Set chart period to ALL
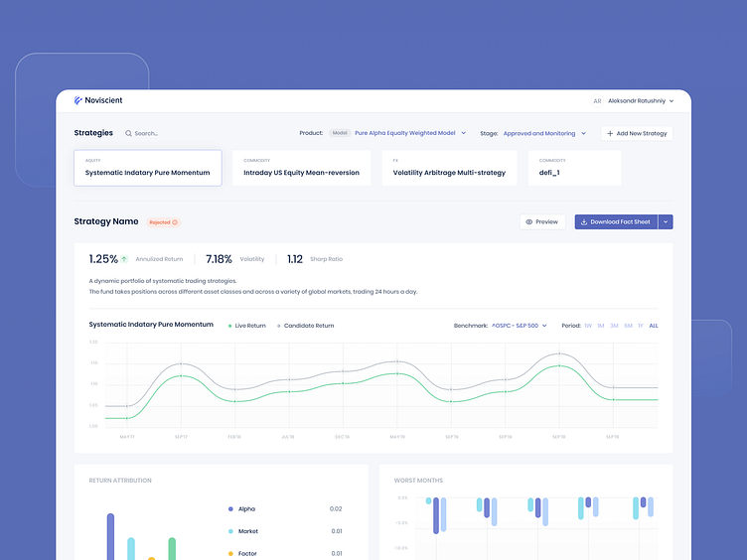Screen dimensions: 747x560 [x=654, y=326]
